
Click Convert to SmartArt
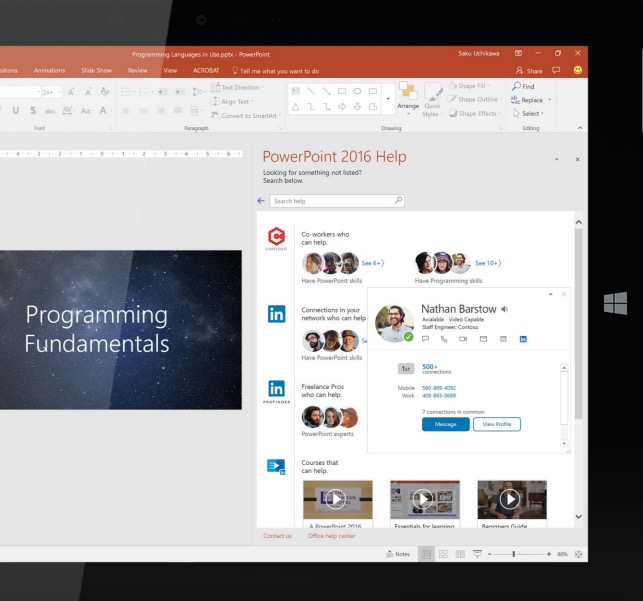pos(244,116)
